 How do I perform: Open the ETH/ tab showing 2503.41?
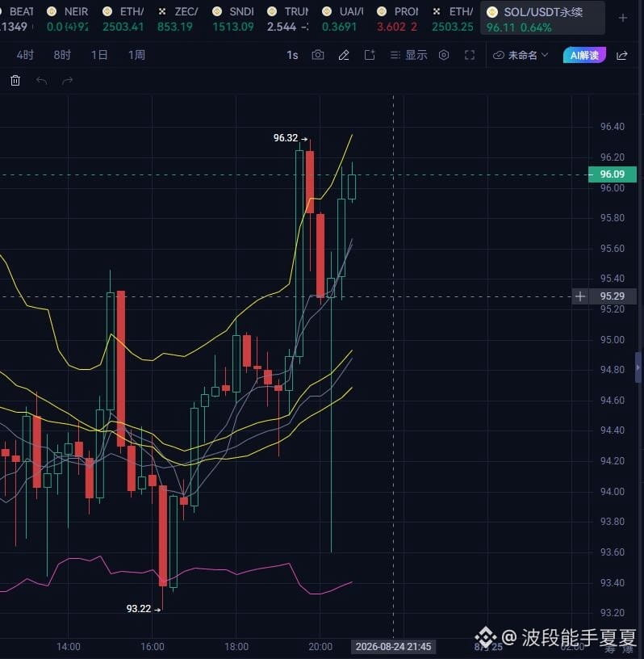(123, 19)
